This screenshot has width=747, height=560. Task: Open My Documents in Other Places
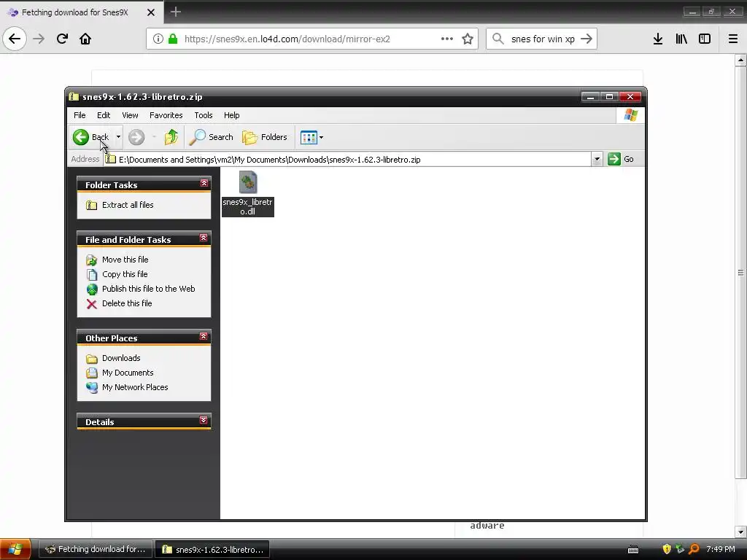click(x=128, y=373)
